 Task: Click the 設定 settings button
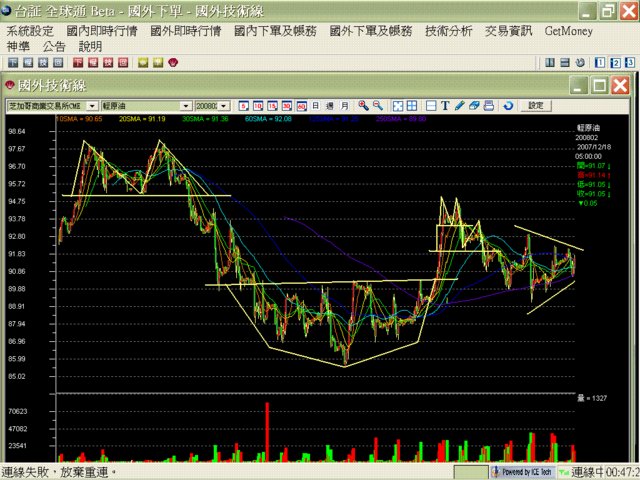536,106
